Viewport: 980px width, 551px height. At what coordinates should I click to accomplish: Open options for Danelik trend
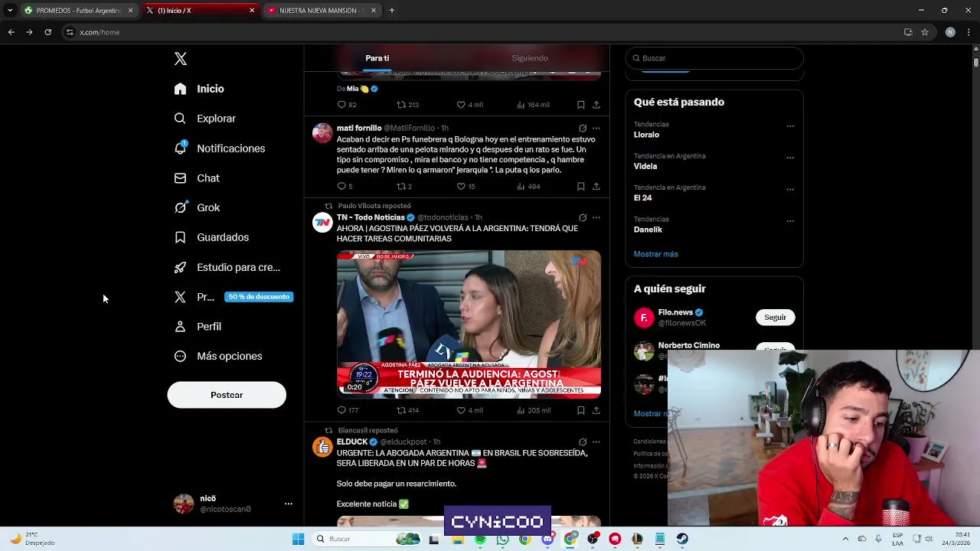point(790,222)
